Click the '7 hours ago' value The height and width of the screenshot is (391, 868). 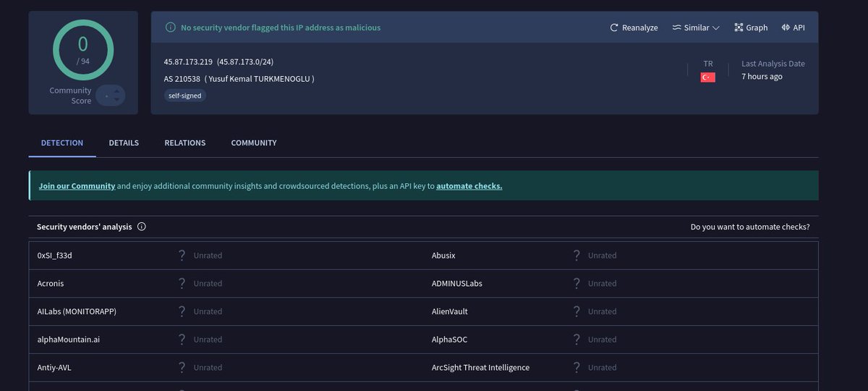762,77
